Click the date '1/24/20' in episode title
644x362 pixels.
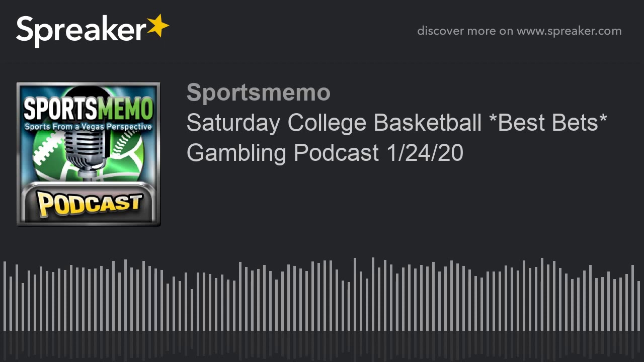click(x=425, y=152)
